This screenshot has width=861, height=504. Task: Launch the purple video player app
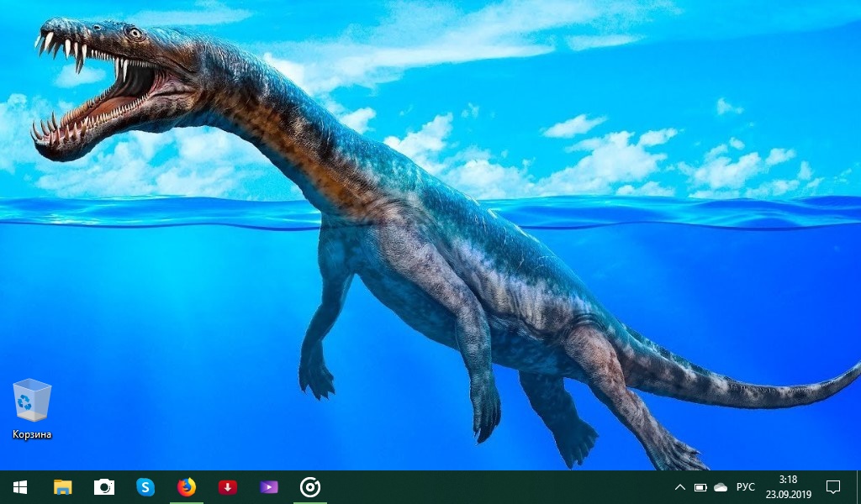268,487
